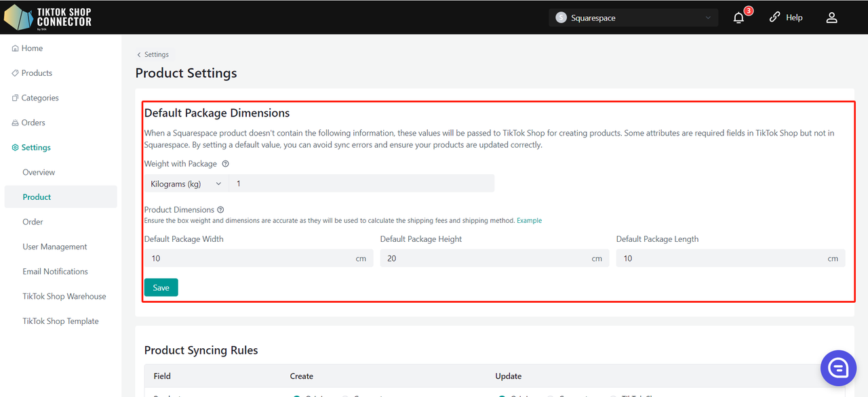Click the Product Settings page heading
The height and width of the screenshot is (397, 868).
(186, 73)
